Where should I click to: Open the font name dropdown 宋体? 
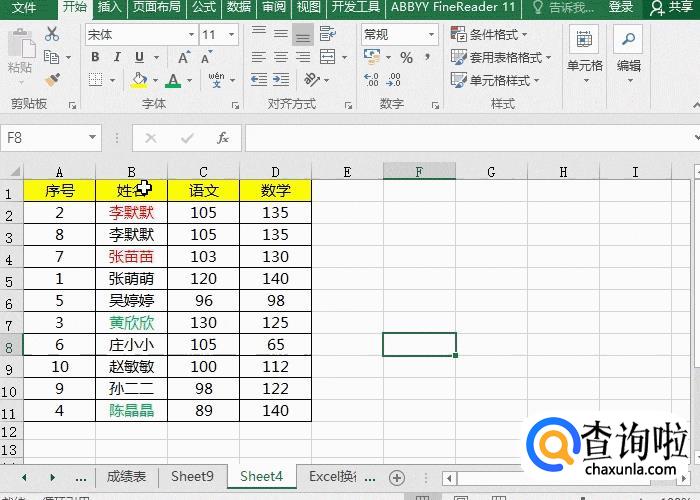pyautogui.click(x=191, y=34)
